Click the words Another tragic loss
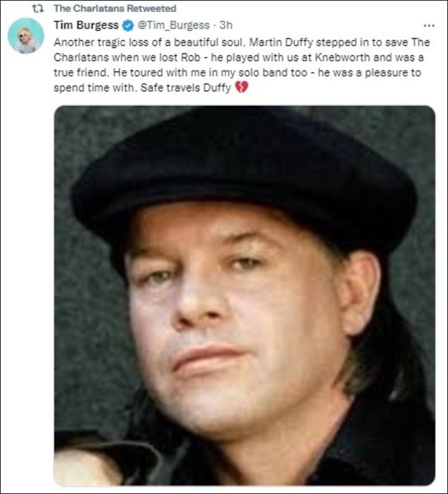448x494 pixels. [x=101, y=42]
